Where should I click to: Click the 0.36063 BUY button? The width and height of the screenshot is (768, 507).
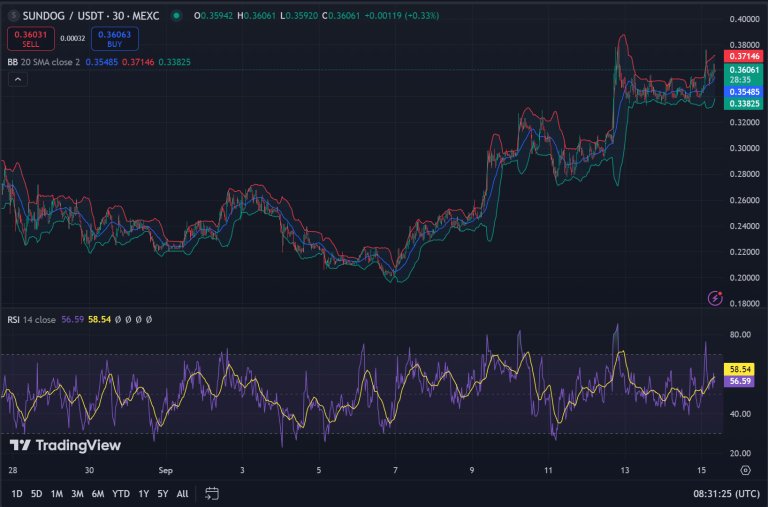115,39
